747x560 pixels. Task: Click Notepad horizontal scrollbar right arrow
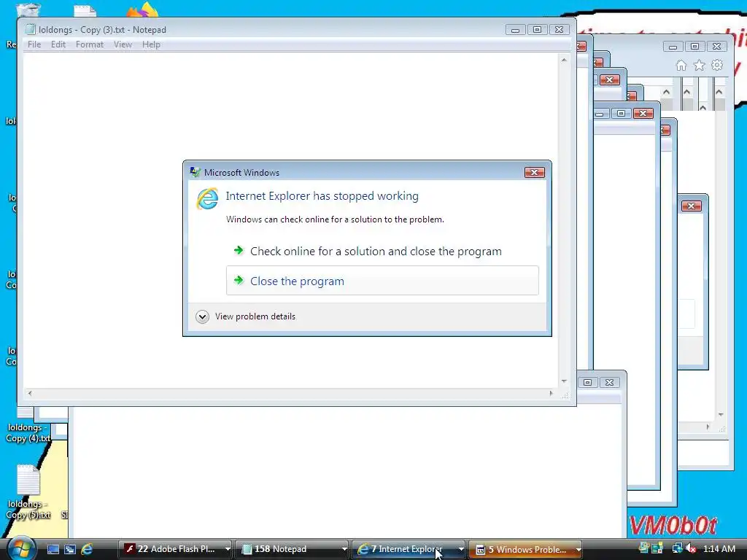coord(551,393)
